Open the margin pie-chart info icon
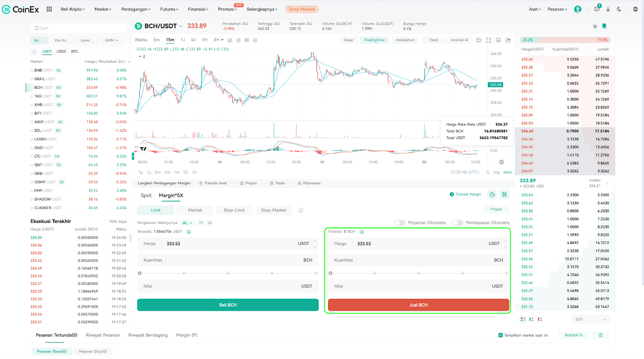644x359 pixels. click(492, 195)
